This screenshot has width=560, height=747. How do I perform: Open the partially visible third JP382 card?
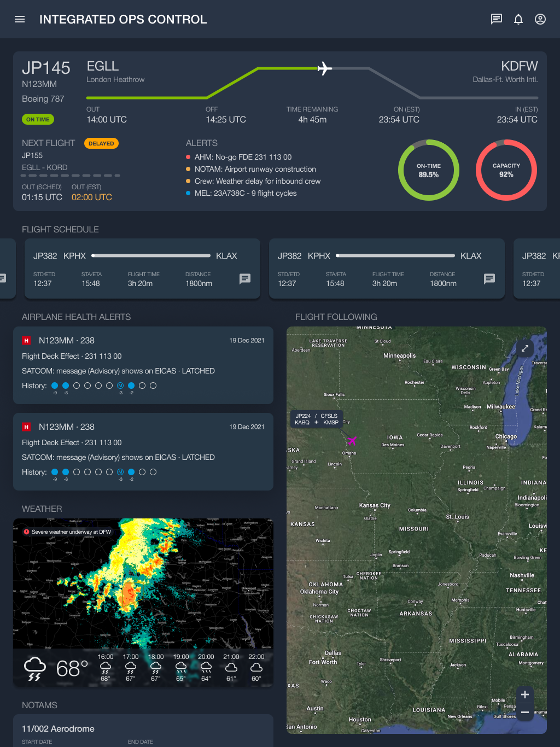tap(536, 269)
